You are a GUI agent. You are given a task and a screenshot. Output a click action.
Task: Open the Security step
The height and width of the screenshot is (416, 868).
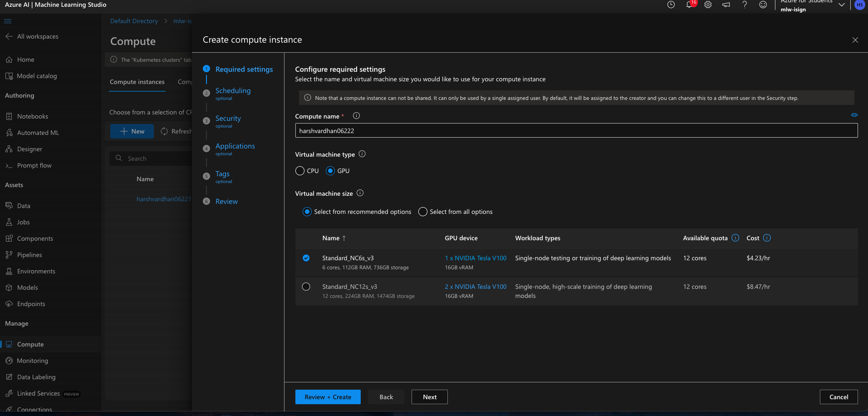tap(228, 119)
